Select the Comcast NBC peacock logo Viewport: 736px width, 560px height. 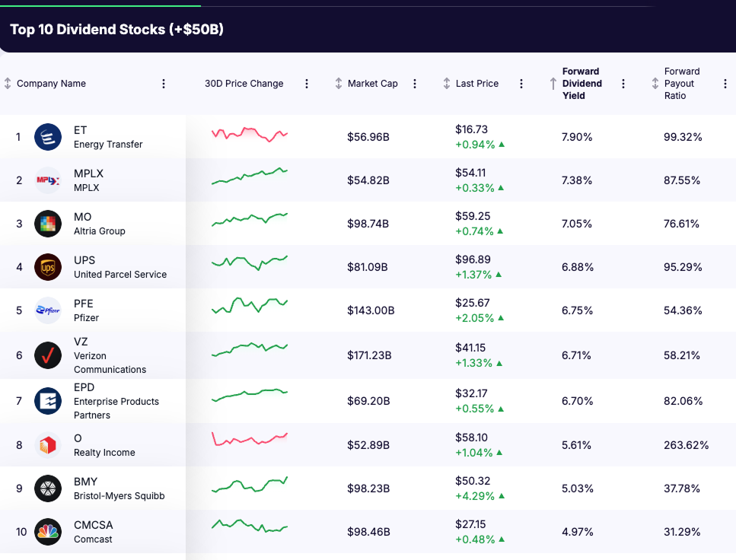48,532
